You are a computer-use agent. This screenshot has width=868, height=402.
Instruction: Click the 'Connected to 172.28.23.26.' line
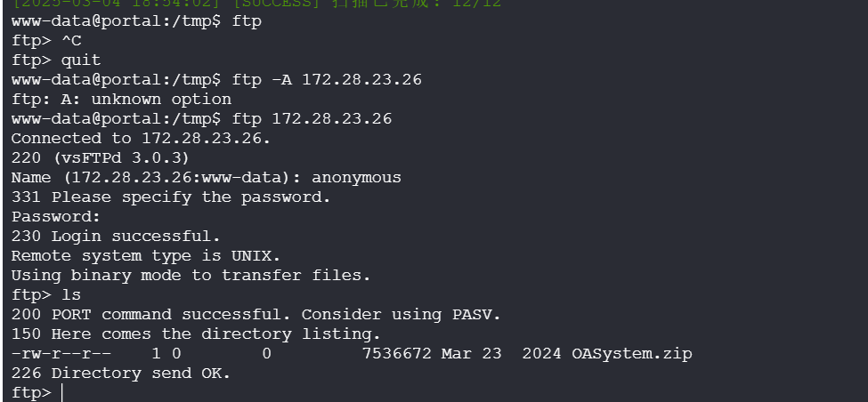point(141,139)
